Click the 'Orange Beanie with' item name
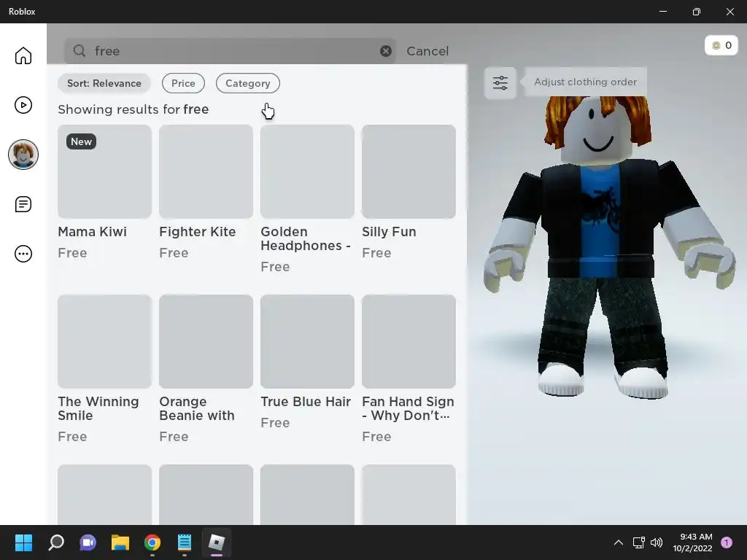Screen dimensions: 747x560 tap(197, 408)
